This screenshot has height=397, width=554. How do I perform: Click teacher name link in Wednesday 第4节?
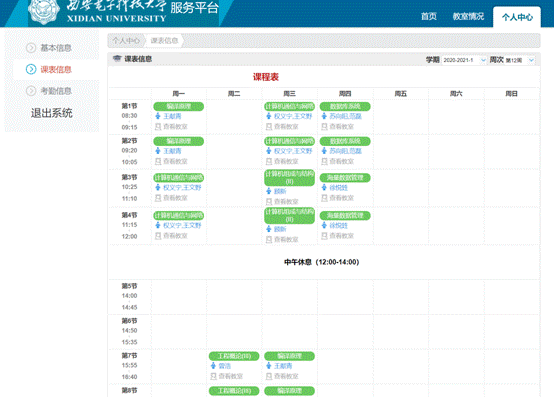pos(280,229)
